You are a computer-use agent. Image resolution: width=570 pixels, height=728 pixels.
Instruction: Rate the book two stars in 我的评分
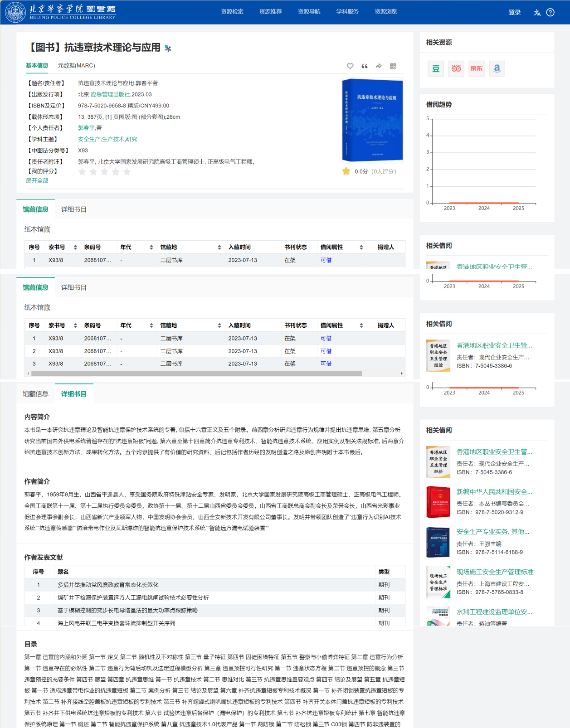click(93, 172)
